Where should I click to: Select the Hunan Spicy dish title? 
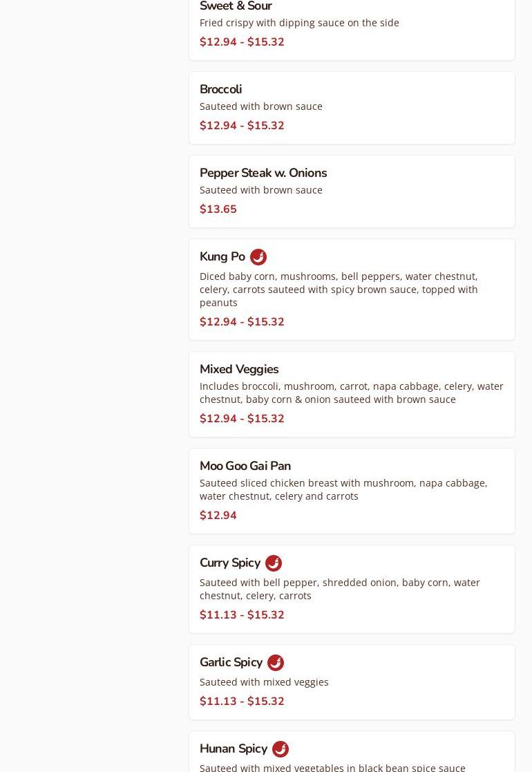[x=233, y=749]
